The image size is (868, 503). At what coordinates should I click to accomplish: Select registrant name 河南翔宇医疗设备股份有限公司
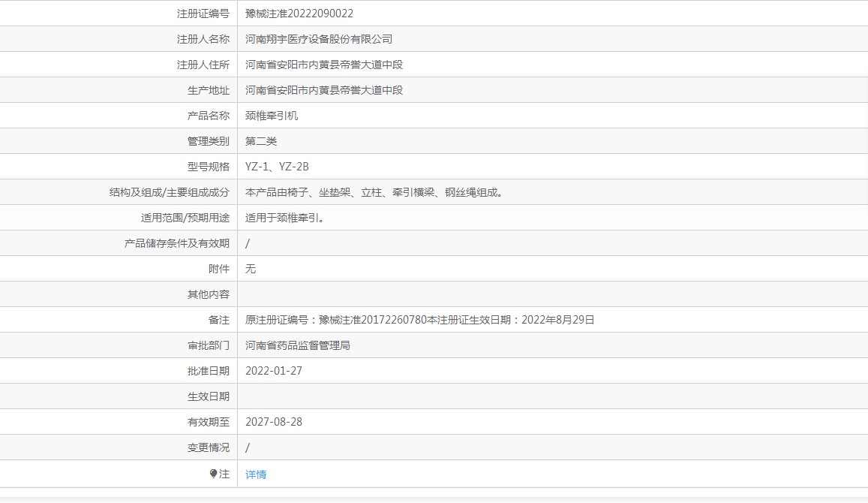click(319, 39)
